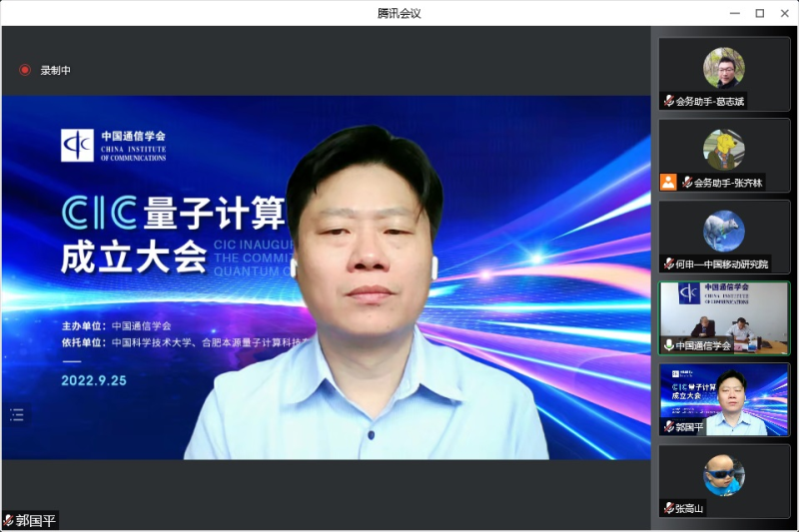This screenshot has height=532, width=799.
Task: Select 张高山 sunglasses avatar
Action: (x=723, y=474)
